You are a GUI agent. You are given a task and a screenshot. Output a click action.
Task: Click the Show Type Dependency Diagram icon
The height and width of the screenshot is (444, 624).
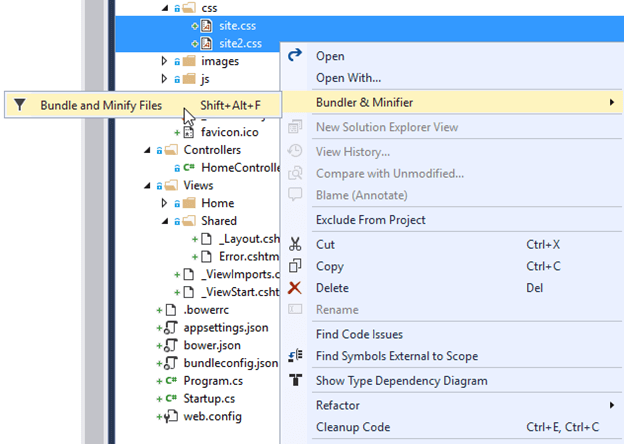coord(295,380)
